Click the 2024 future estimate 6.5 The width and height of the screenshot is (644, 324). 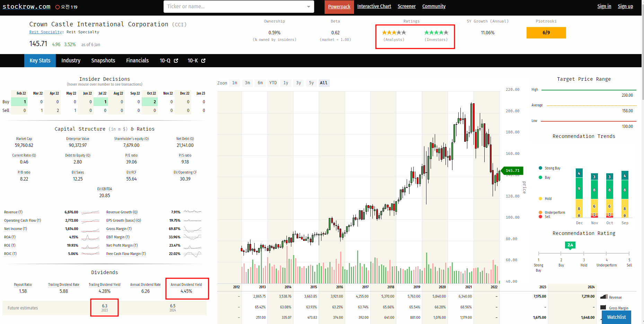(x=173, y=306)
